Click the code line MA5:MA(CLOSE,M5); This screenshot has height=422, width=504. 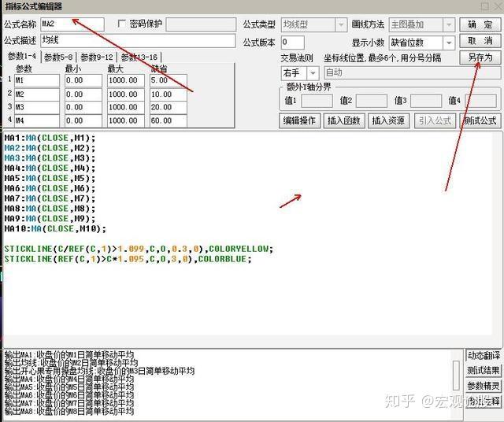pos(50,179)
